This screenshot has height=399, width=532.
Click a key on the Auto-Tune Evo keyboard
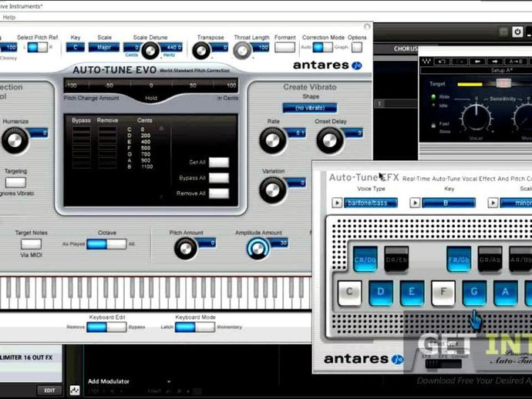156,293
